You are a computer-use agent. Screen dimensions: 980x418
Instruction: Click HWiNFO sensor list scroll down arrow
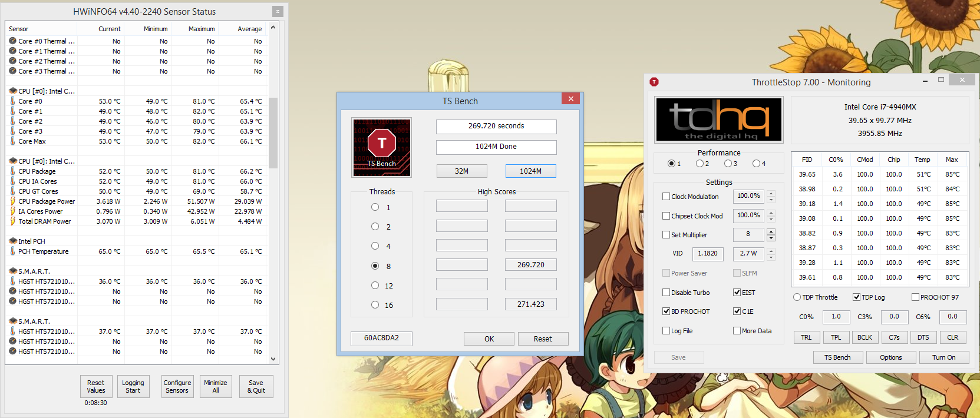click(x=273, y=359)
